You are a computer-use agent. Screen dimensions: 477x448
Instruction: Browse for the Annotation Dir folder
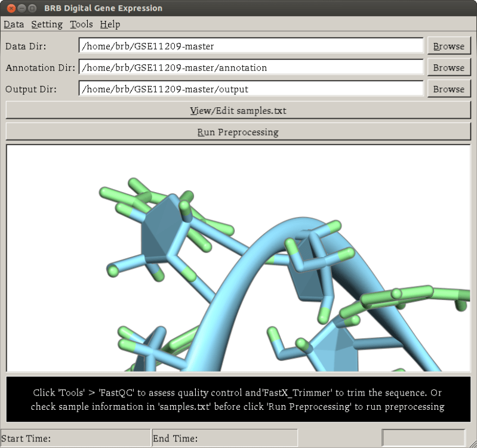coord(449,67)
